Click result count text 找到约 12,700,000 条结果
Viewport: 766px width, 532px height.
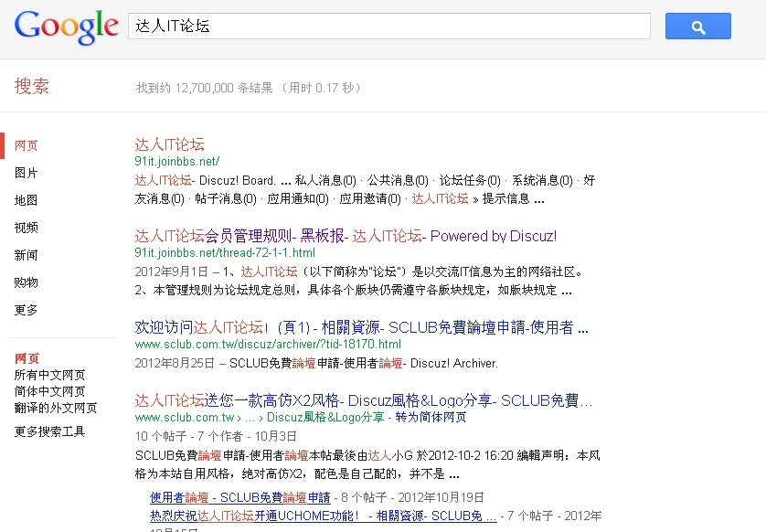coord(204,88)
